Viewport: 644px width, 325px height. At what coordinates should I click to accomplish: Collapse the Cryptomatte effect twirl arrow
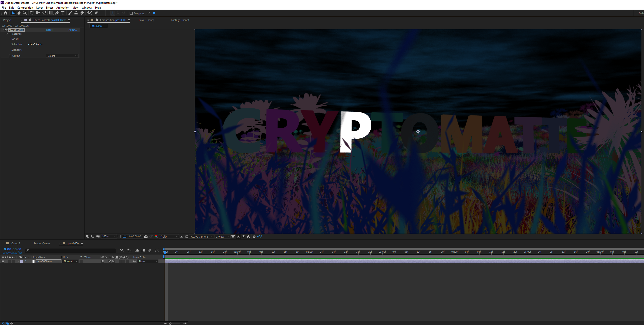coord(3,30)
